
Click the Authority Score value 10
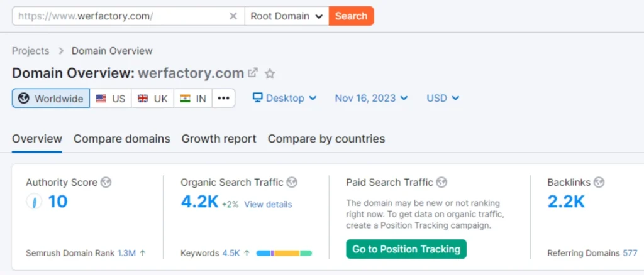pyautogui.click(x=58, y=202)
